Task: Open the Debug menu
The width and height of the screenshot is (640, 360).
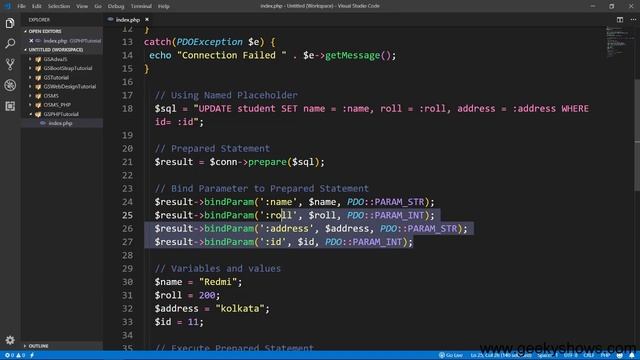Action: click(x=116, y=6)
